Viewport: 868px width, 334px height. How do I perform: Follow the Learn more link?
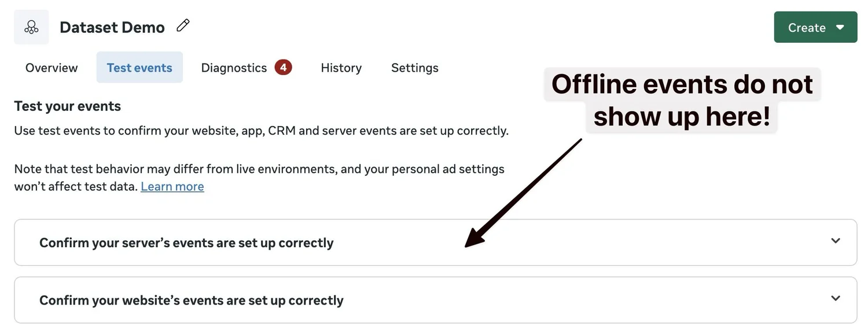click(x=172, y=186)
